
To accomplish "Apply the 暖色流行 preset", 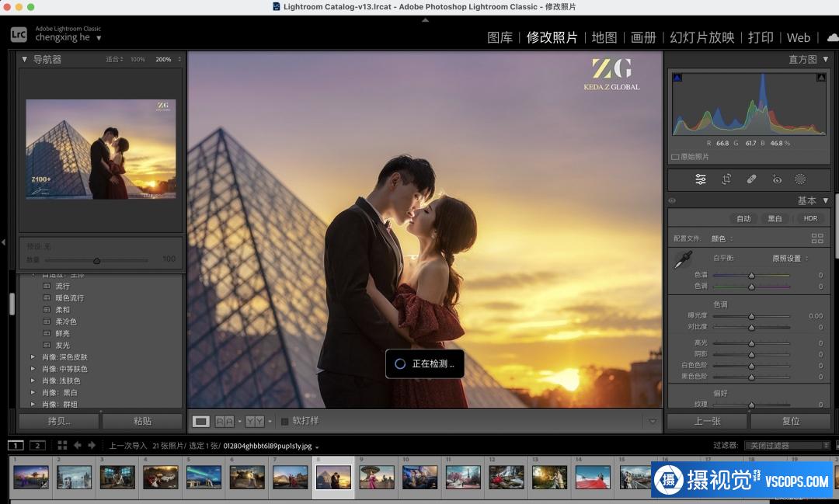I will click(70, 298).
